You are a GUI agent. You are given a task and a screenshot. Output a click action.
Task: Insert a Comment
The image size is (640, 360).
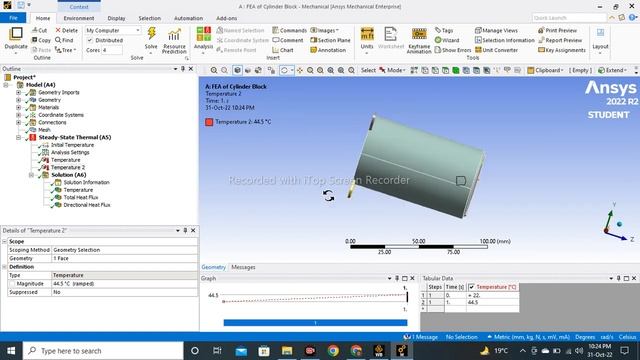point(288,40)
